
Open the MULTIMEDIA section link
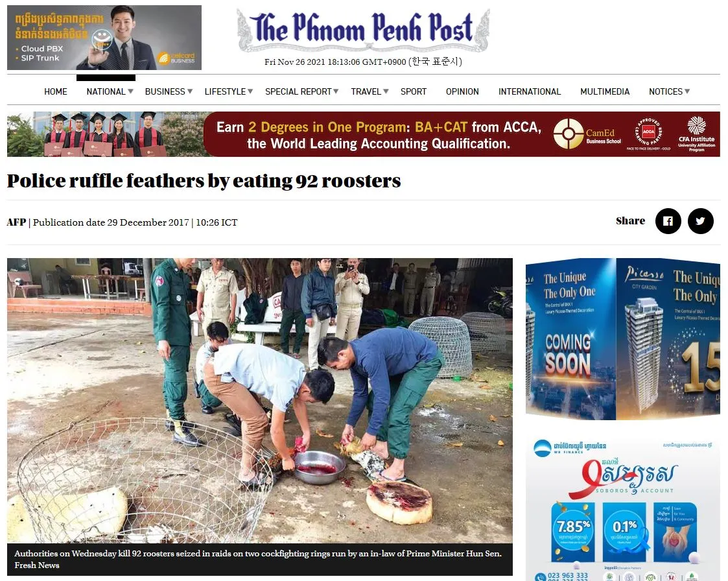(604, 91)
